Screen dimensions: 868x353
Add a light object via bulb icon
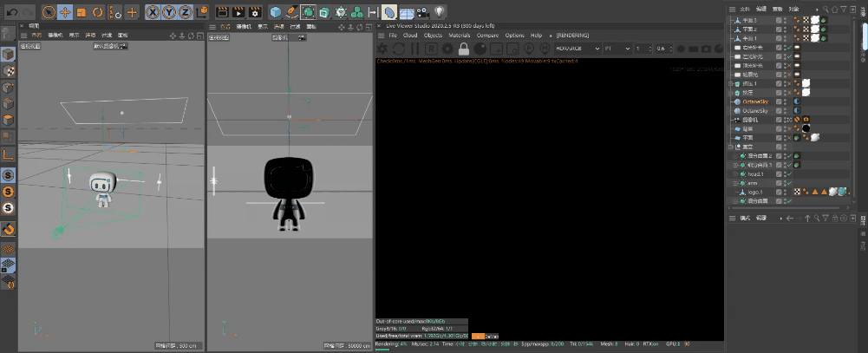point(440,11)
